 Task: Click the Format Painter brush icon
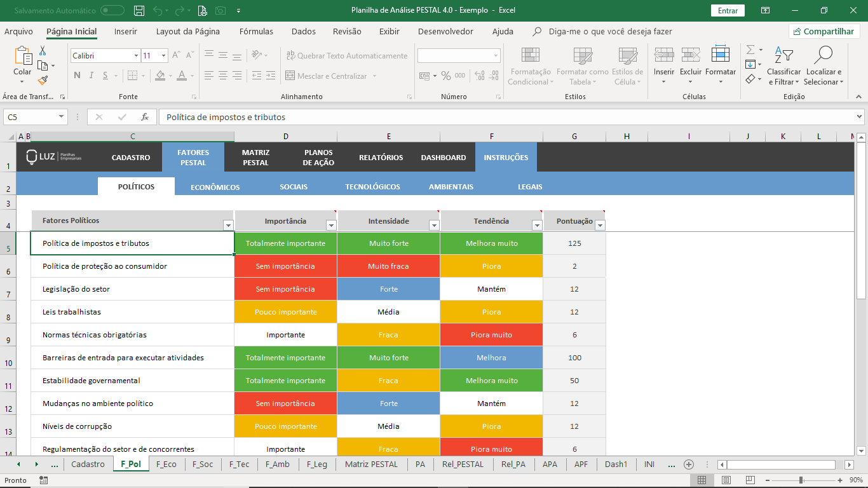pyautogui.click(x=43, y=81)
